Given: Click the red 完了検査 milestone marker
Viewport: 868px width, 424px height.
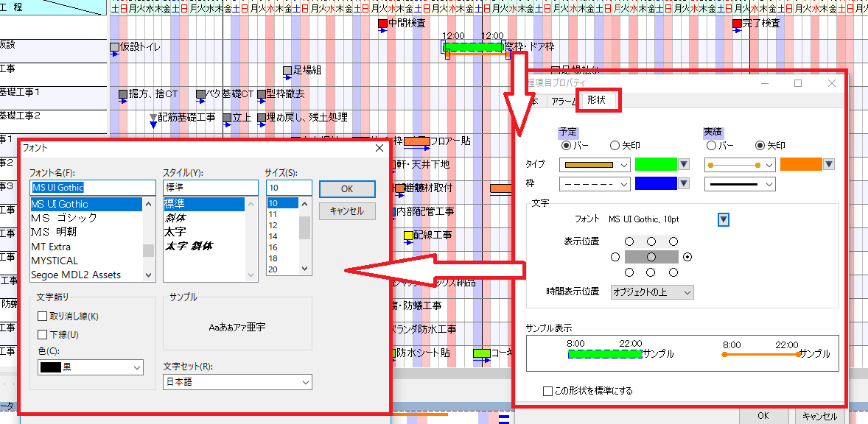Looking at the screenshot, I should [737, 24].
